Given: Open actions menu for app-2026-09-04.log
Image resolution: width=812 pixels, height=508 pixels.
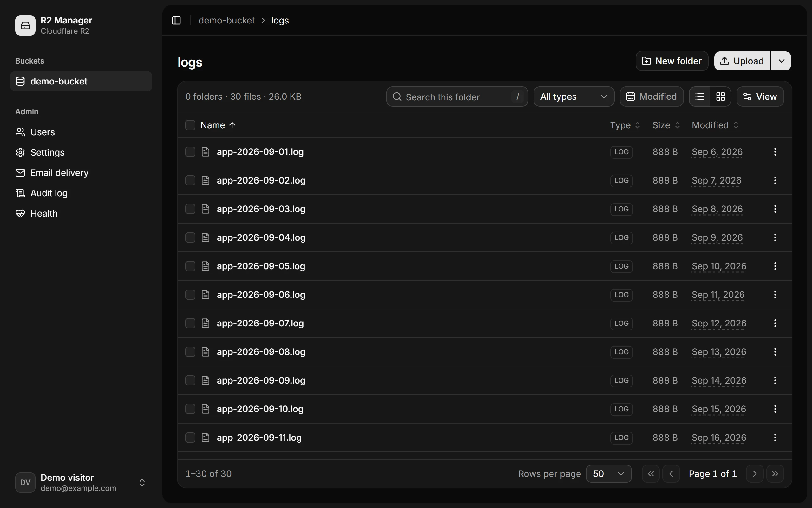Looking at the screenshot, I should pos(775,237).
